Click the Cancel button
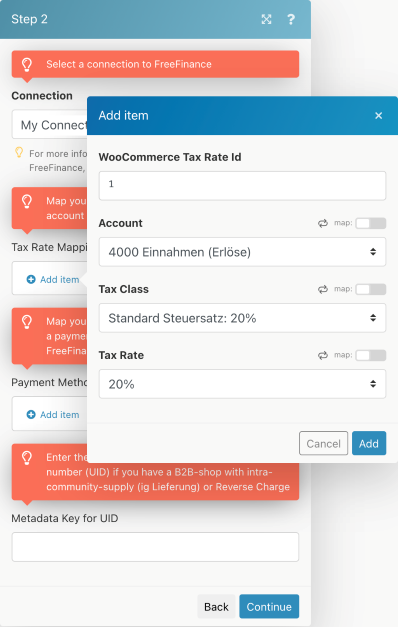The width and height of the screenshot is (398, 627). [323, 443]
